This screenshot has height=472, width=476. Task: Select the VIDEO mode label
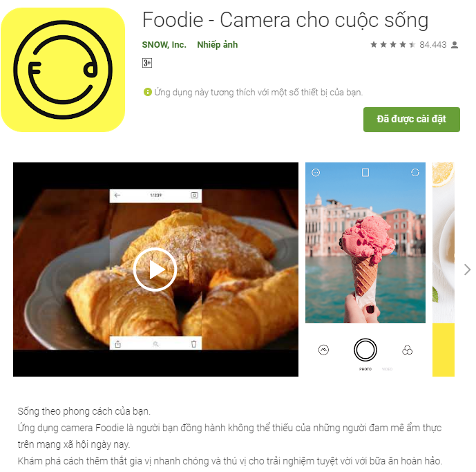pos(387,369)
